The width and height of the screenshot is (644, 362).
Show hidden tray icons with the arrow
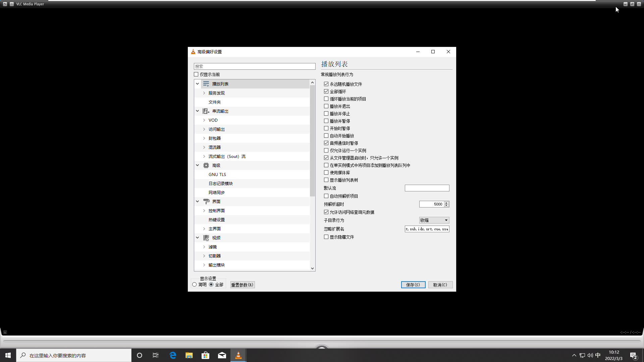click(574, 355)
